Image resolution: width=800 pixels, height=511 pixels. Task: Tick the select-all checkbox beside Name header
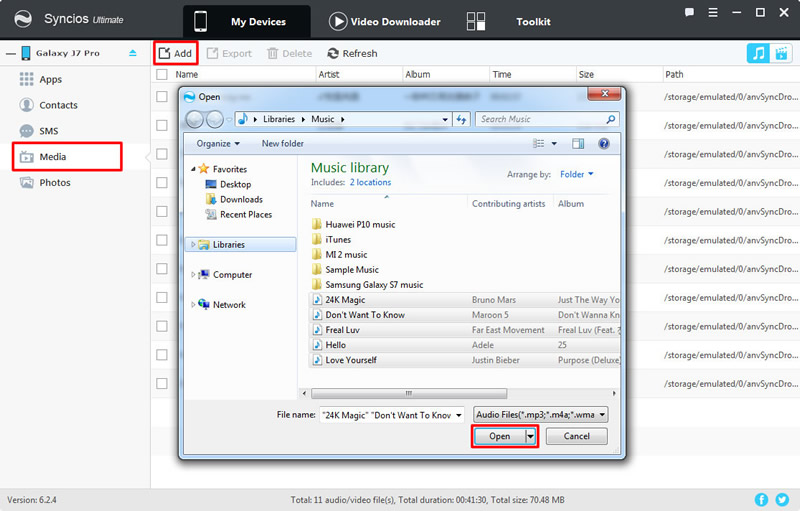point(162,74)
